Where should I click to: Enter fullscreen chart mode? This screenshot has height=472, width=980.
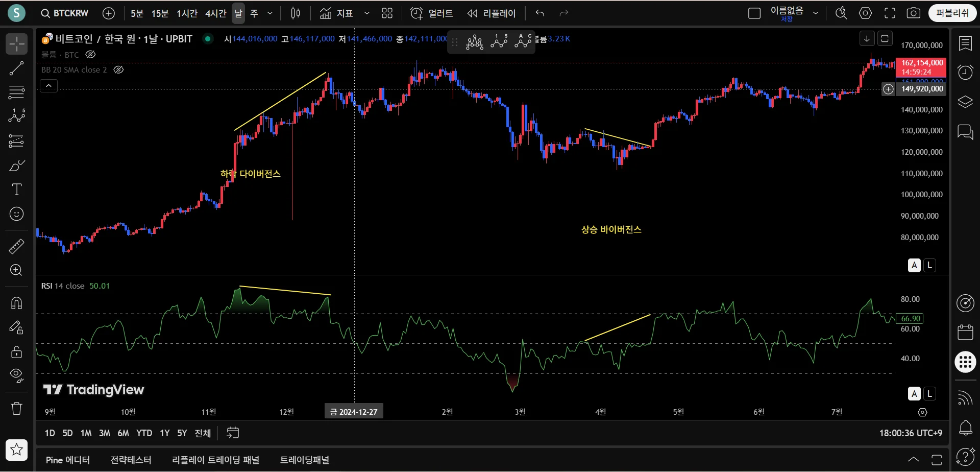(890, 13)
